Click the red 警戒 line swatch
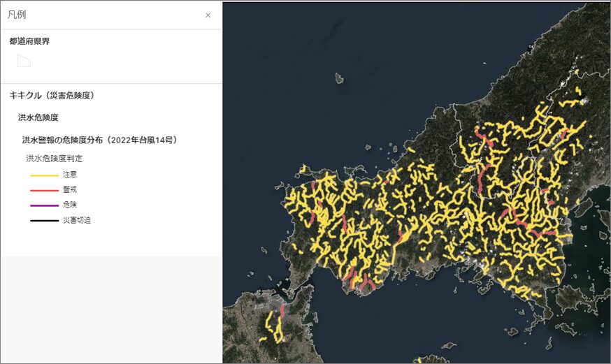Image resolution: width=611 pixels, height=364 pixels. [x=45, y=190]
